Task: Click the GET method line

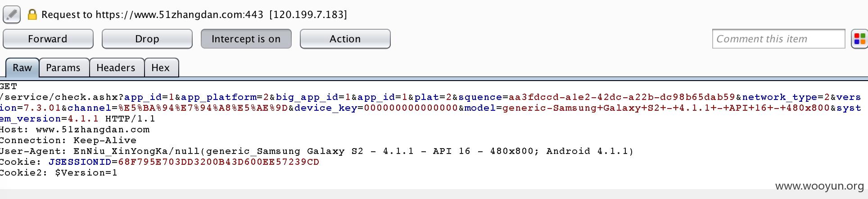Action: coord(9,86)
